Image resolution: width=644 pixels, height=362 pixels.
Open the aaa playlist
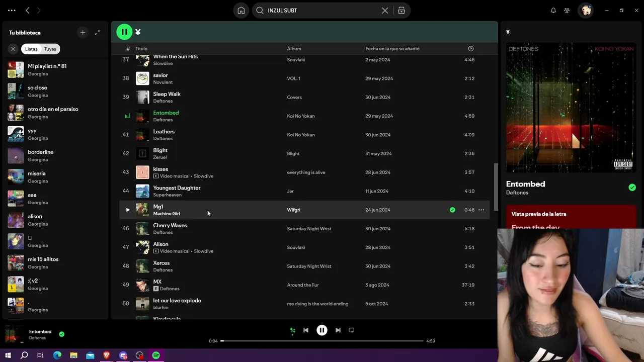coord(55,199)
